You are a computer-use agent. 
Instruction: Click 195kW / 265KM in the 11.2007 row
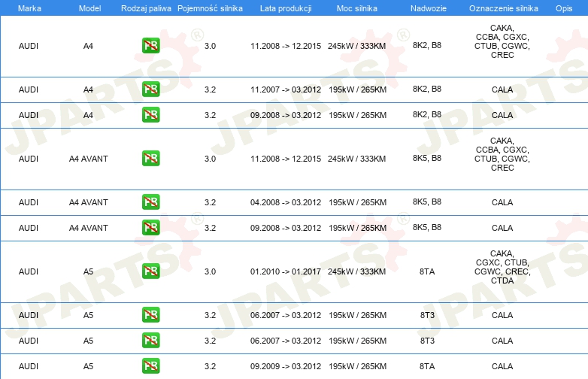click(x=357, y=89)
